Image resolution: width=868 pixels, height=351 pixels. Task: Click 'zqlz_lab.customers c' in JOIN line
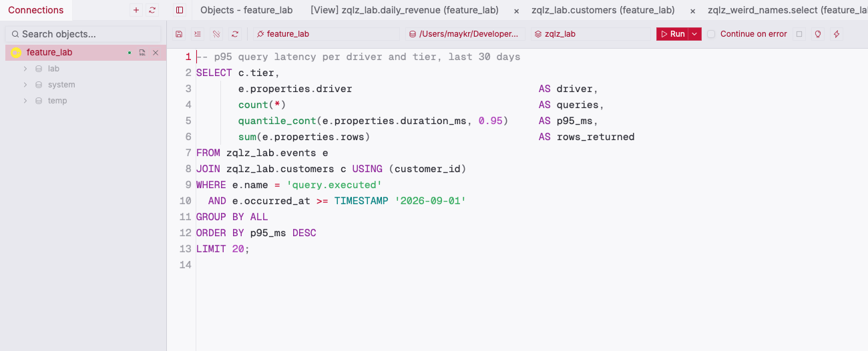[286, 169]
